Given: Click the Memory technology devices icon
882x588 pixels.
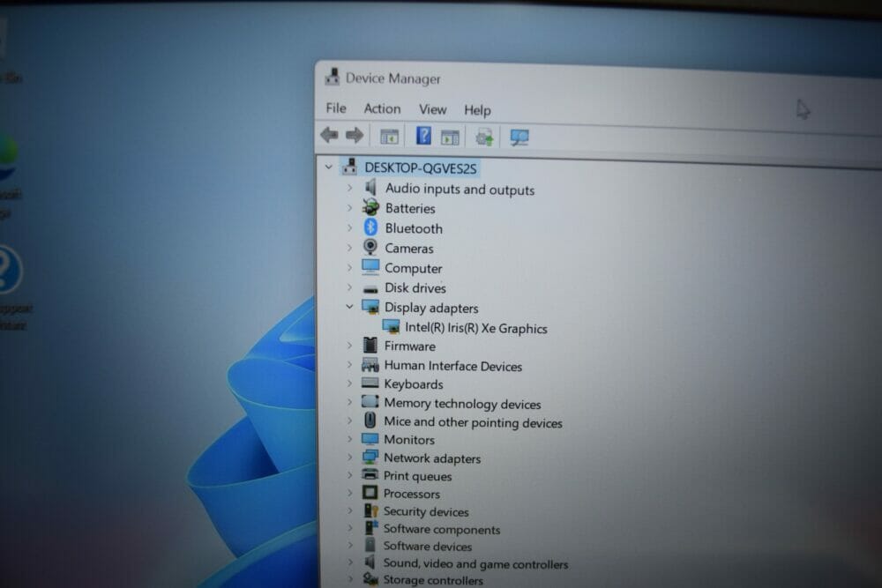Looking at the screenshot, I should pyautogui.click(x=370, y=401).
